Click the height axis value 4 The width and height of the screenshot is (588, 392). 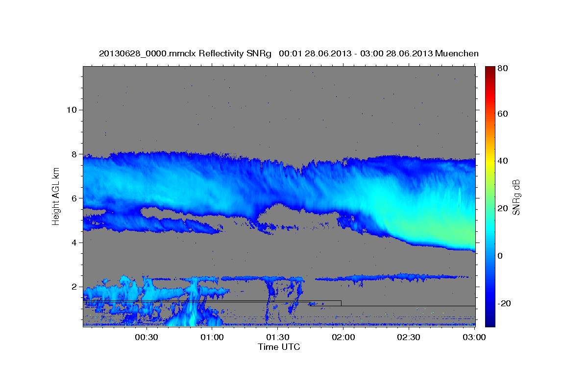click(x=73, y=243)
